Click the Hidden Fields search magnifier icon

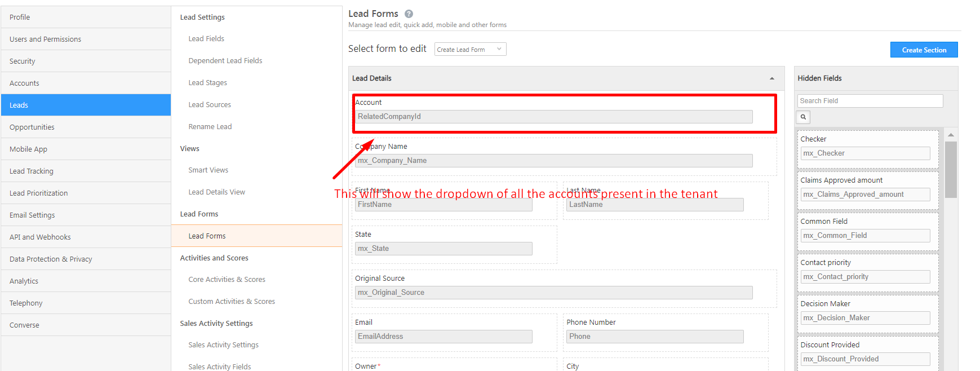coord(803,117)
